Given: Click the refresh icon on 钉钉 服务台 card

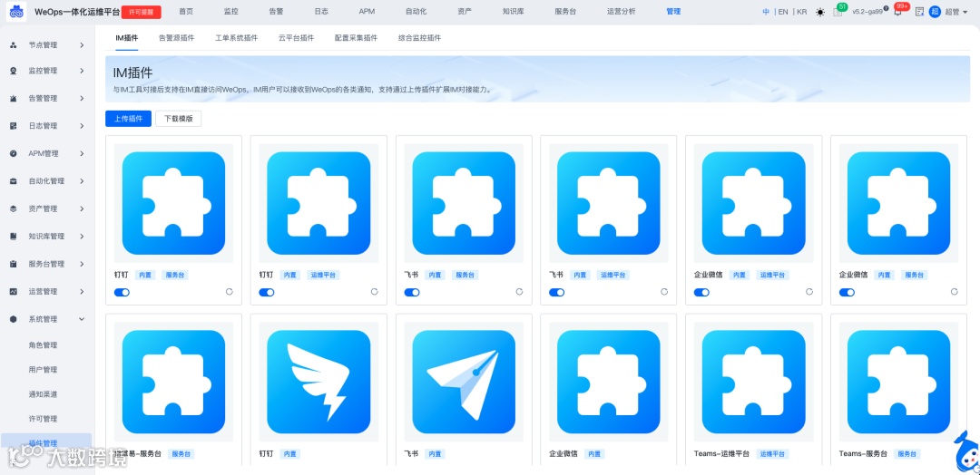Looking at the screenshot, I should coord(229,292).
